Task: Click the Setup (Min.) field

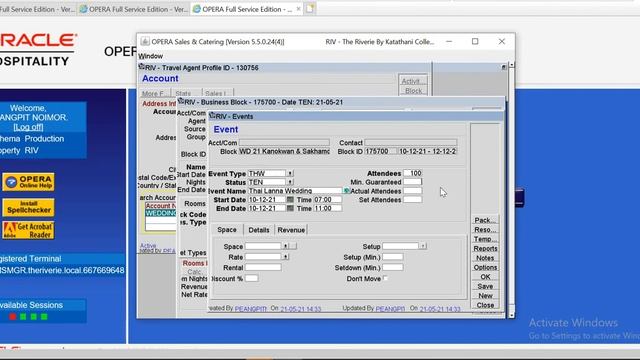Action: click(393, 257)
